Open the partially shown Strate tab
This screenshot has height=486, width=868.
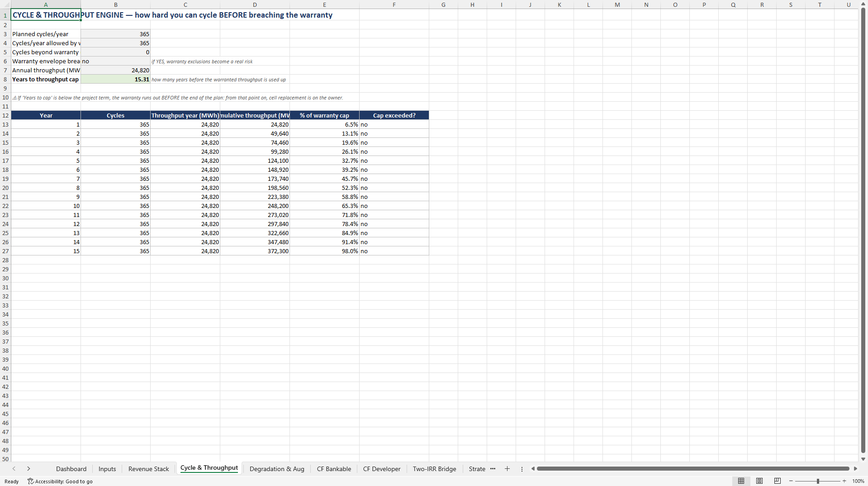click(x=477, y=469)
